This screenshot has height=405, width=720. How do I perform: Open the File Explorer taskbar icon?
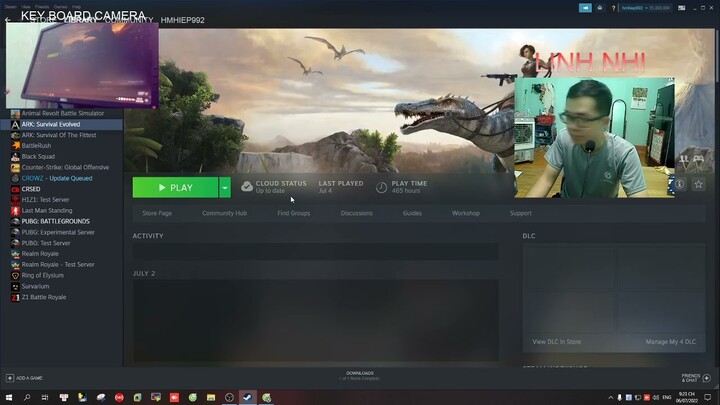click(211, 397)
